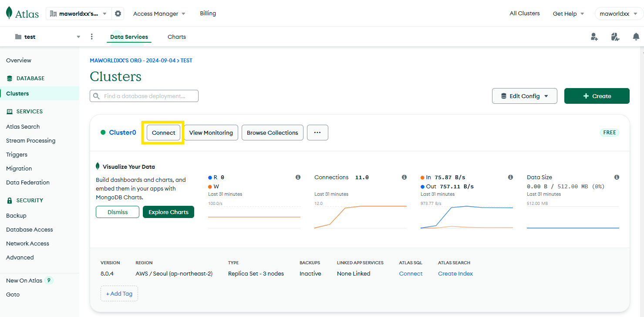Image resolution: width=644 pixels, height=317 pixels.
Task: Open Stream Processing in sidebar
Action: point(31,140)
